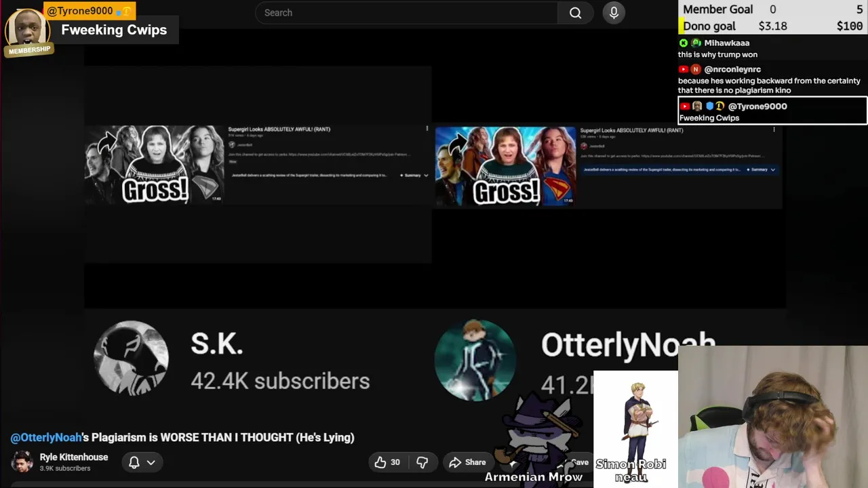Click left 'Supergirl Looks ABSOLUTELY AWFUL! (RANT)' title

point(279,129)
